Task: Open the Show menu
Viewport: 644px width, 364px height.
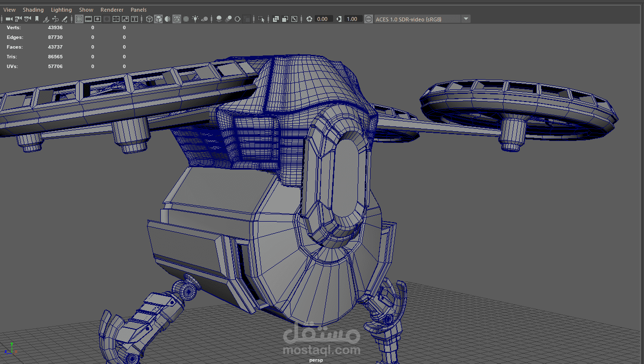Action: click(86, 10)
